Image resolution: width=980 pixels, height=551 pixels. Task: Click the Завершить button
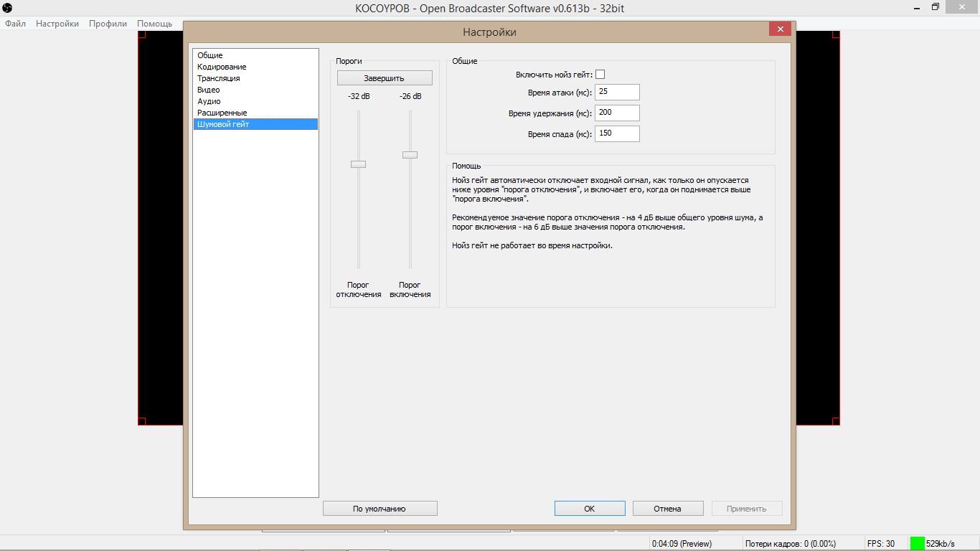385,78
